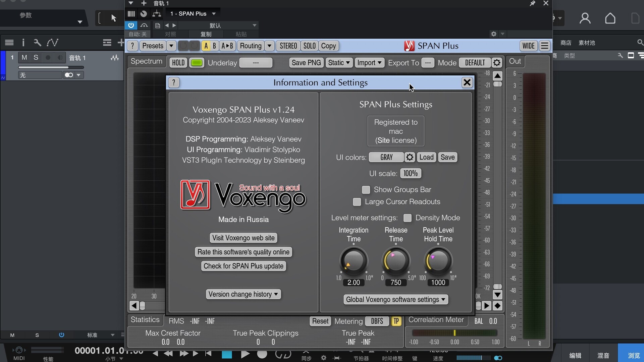Click the Studio One home icon

coord(610,18)
